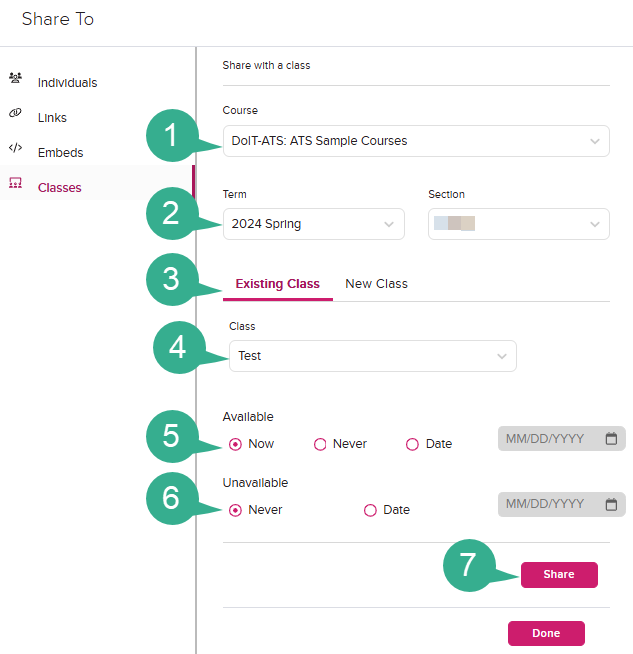Click the Links chain icon
This screenshot has width=633, height=654.
click(15, 113)
